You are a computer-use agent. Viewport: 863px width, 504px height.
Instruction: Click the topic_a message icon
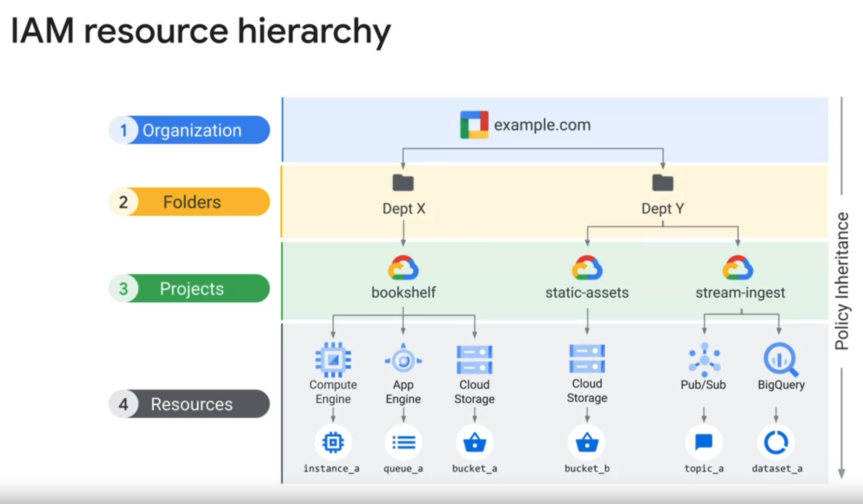[x=704, y=442]
